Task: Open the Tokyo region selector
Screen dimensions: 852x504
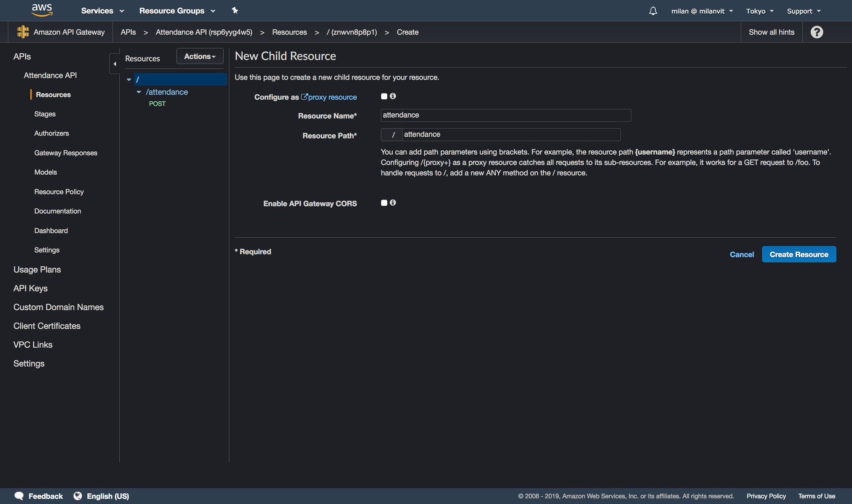Action: (x=760, y=11)
